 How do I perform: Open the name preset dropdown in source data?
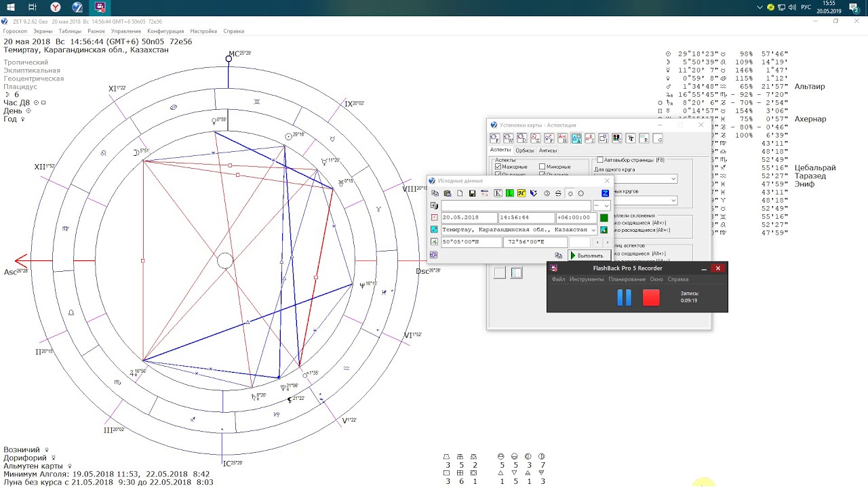click(601, 205)
